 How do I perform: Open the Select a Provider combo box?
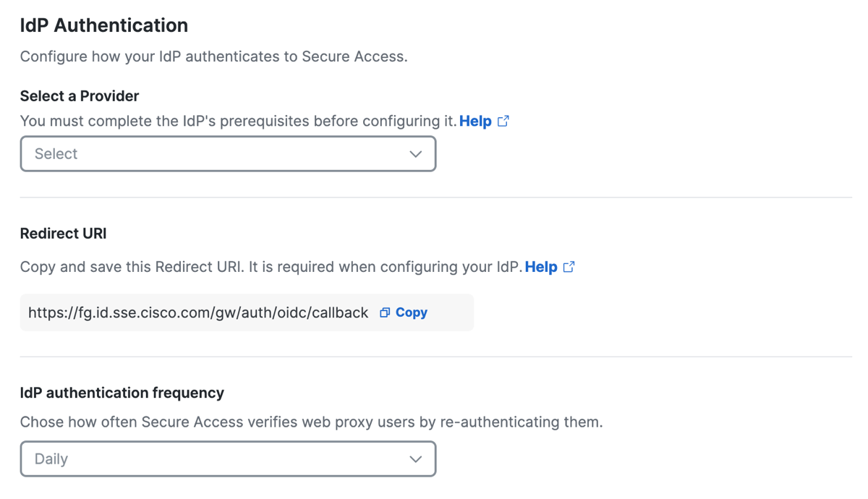228,154
